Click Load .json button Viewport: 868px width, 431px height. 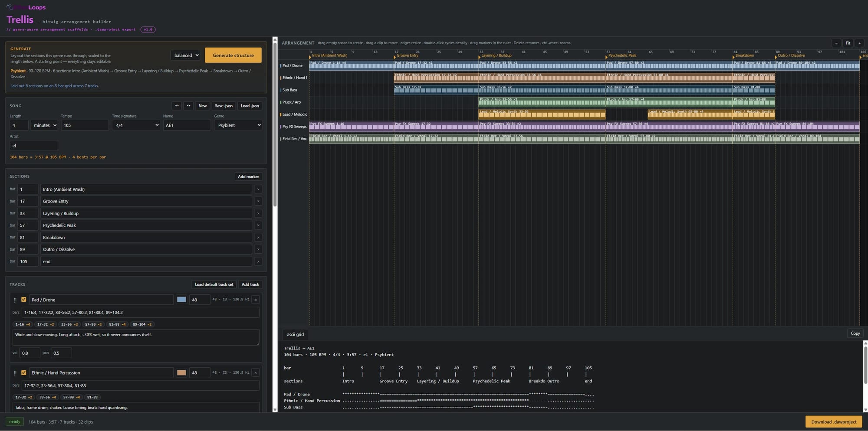[x=250, y=106]
